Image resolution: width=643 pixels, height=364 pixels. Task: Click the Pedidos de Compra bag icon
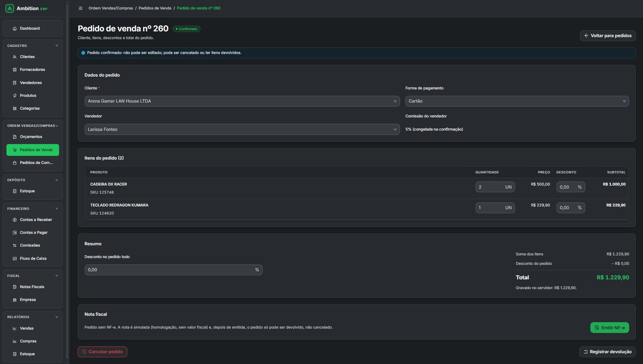point(15,163)
